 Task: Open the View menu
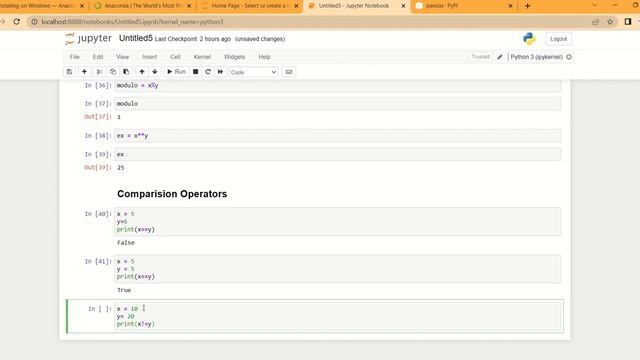tap(122, 57)
